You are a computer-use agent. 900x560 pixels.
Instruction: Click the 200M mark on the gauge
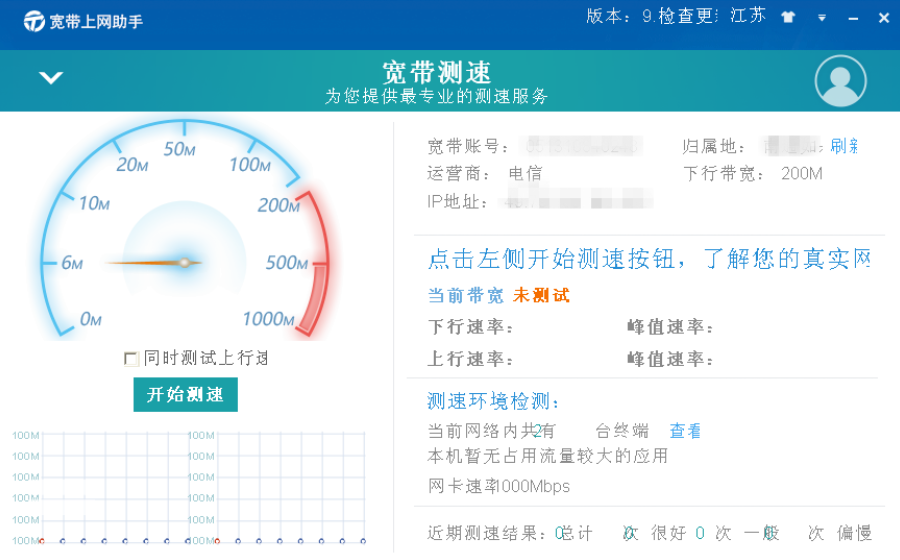pos(279,205)
